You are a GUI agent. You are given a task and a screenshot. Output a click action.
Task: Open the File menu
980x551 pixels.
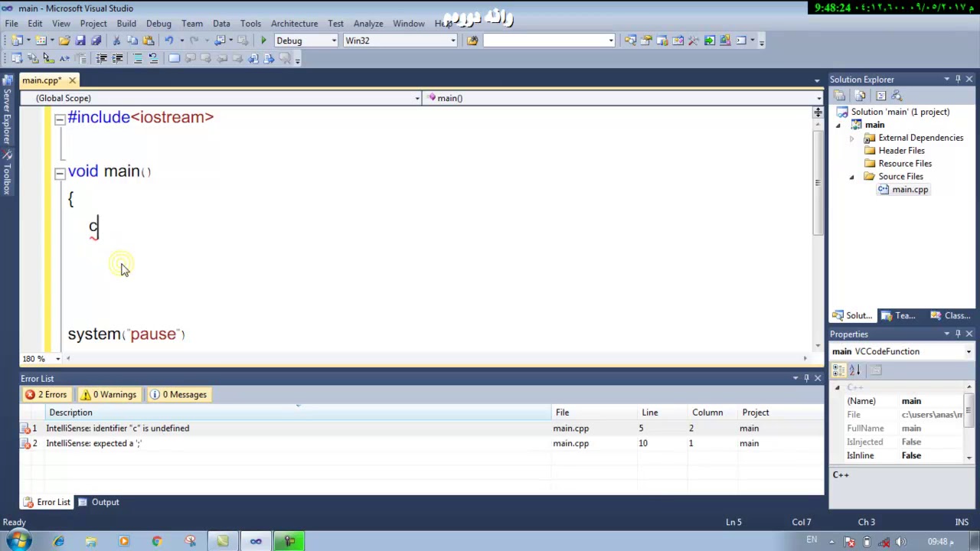click(x=12, y=24)
